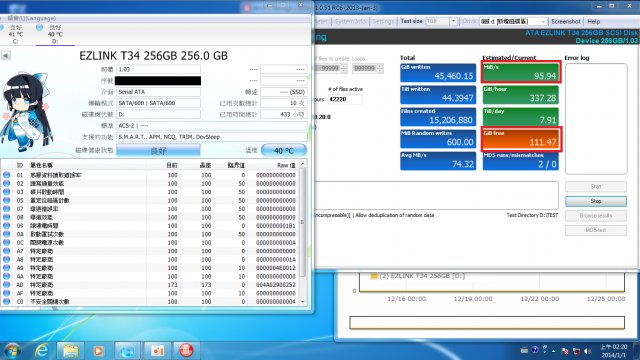Screen dimensions: 640x360
Task: Click the SATA/600 transfer mode field
Action: (158, 103)
